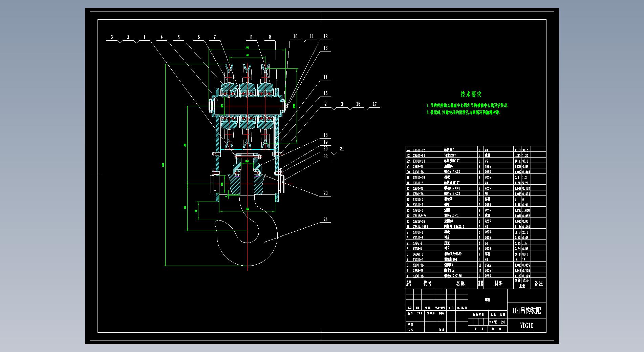Click callout number 24 for the hook

[325, 219]
